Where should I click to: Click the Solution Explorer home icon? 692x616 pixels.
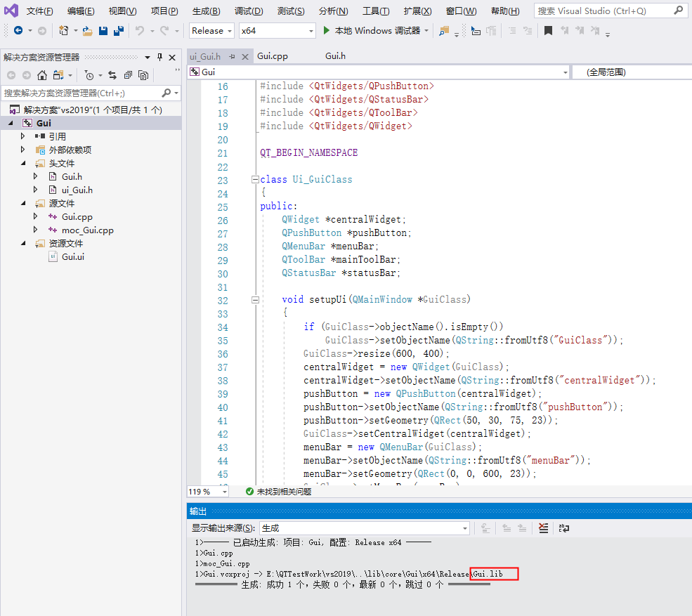coord(42,75)
